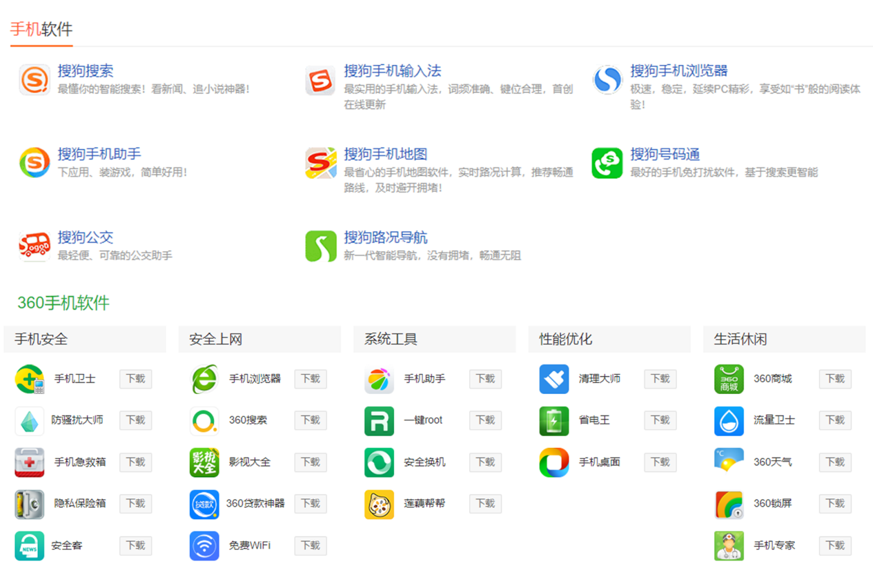Open the 搜狗手机浏览器 title link
The image size is (873, 588).
point(679,71)
